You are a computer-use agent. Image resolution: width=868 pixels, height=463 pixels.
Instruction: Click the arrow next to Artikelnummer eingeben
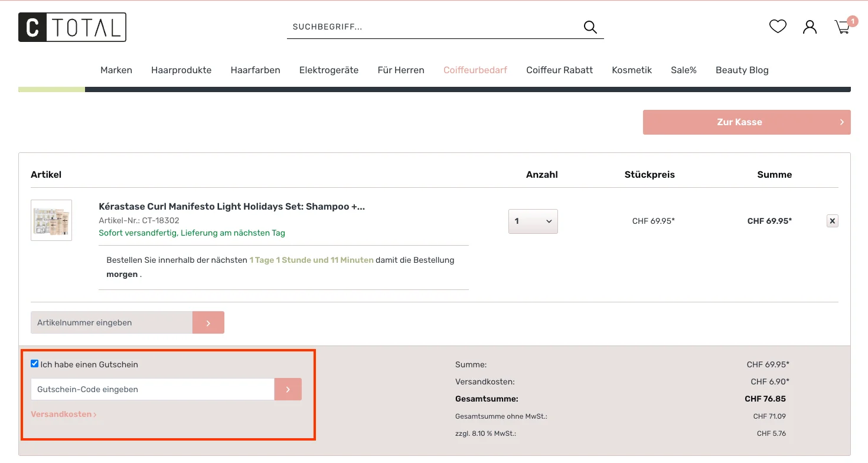click(x=208, y=322)
